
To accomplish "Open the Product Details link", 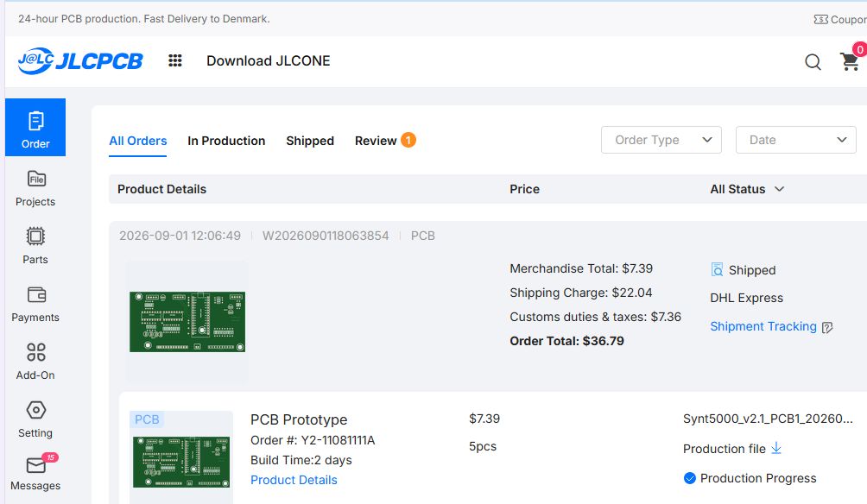I will (x=294, y=480).
